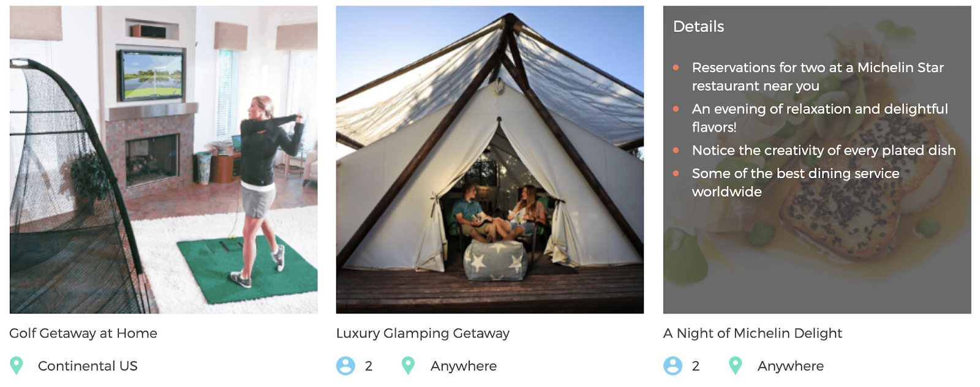Click the Details overlay heading

pyautogui.click(x=698, y=26)
